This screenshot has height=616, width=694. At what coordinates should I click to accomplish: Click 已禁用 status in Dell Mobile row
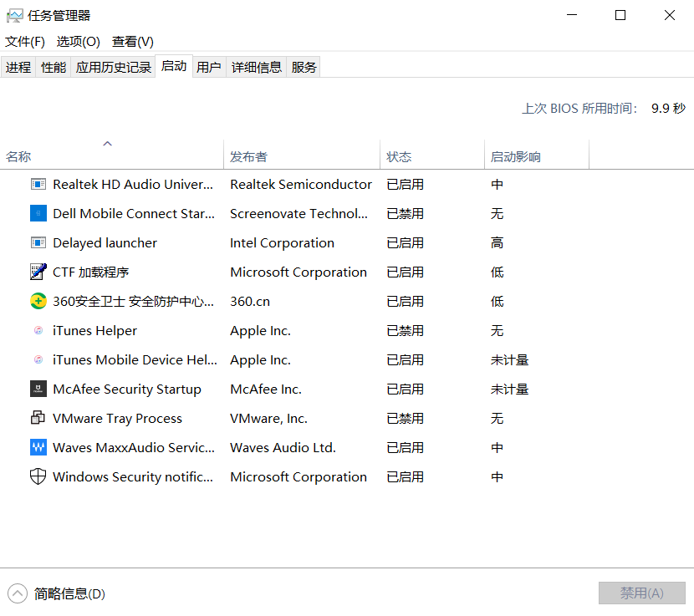(405, 214)
